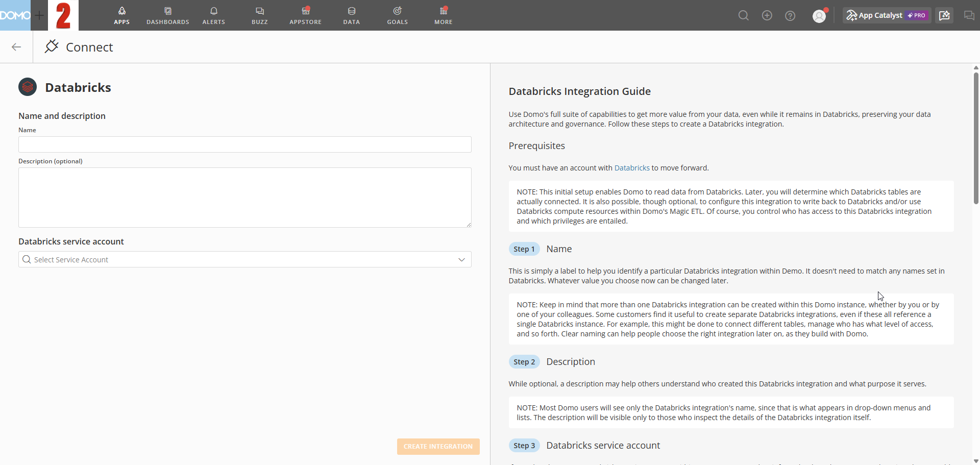This screenshot has width=980, height=465.
Task: Click the service account dropdown chevron
Action: click(x=461, y=259)
